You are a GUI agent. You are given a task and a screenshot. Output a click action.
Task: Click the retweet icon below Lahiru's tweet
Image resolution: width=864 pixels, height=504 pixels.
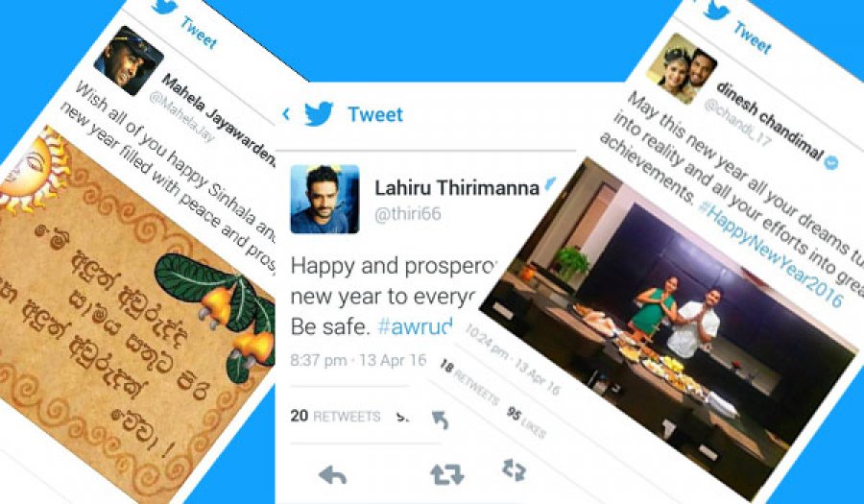point(446,475)
